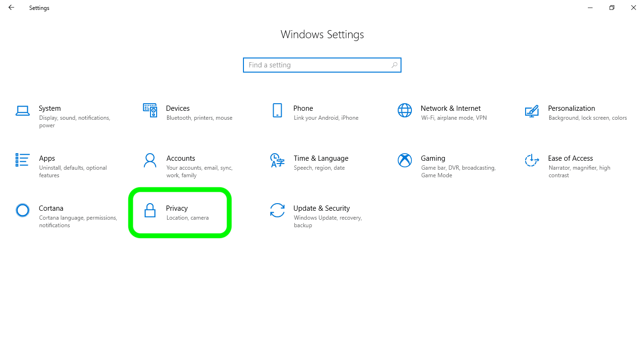Click 'Bluetooth, printers, mouse' description
Viewport: 644px width, 346px height.
point(199,118)
